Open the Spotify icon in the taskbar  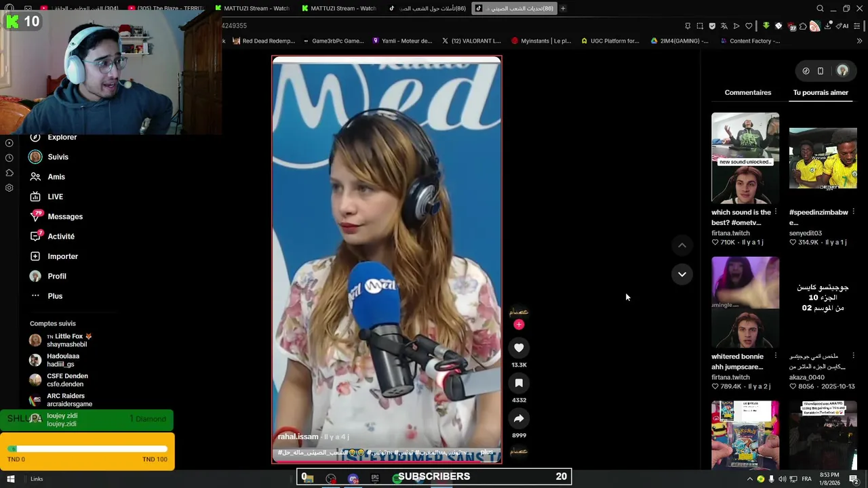397,479
